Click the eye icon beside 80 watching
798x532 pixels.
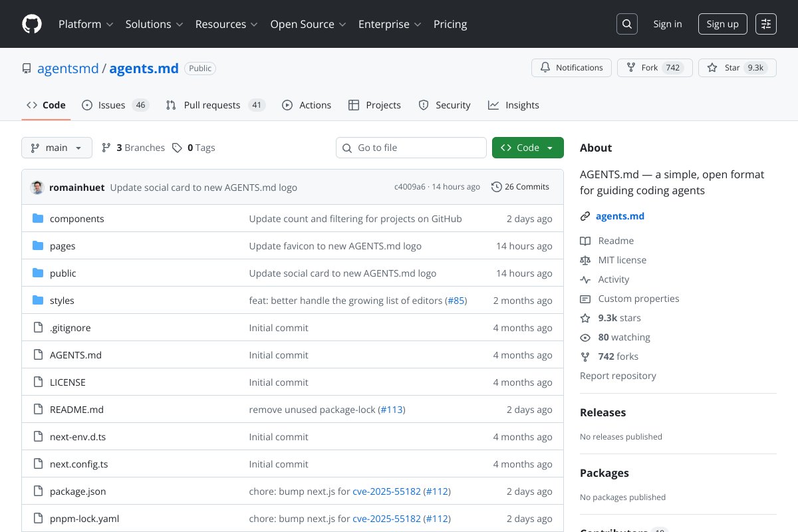(x=585, y=337)
